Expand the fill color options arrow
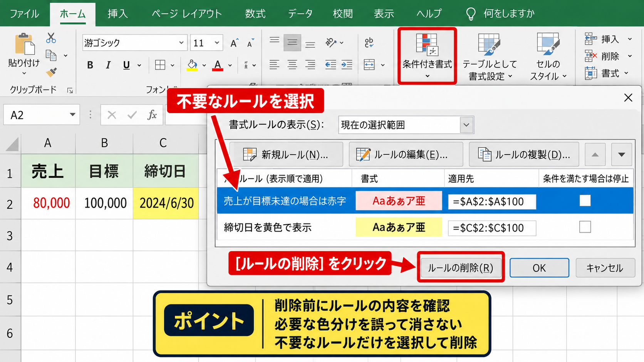644x362 pixels. [204, 65]
